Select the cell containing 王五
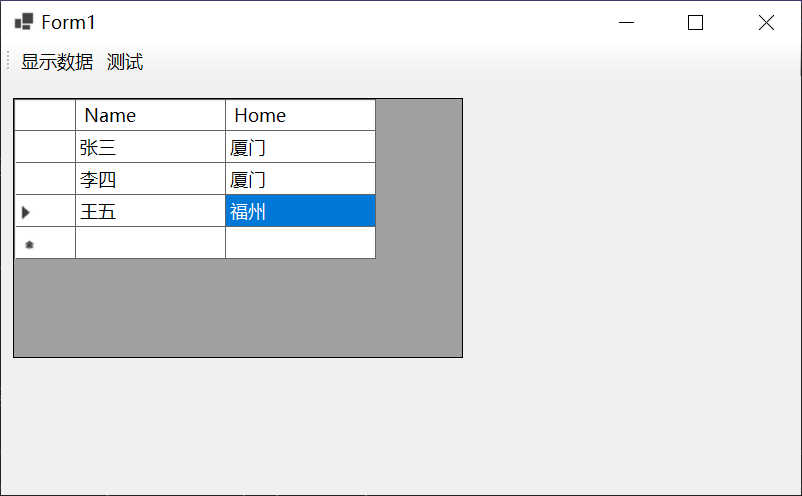Image resolution: width=802 pixels, height=496 pixels. pyautogui.click(x=150, y=212)
